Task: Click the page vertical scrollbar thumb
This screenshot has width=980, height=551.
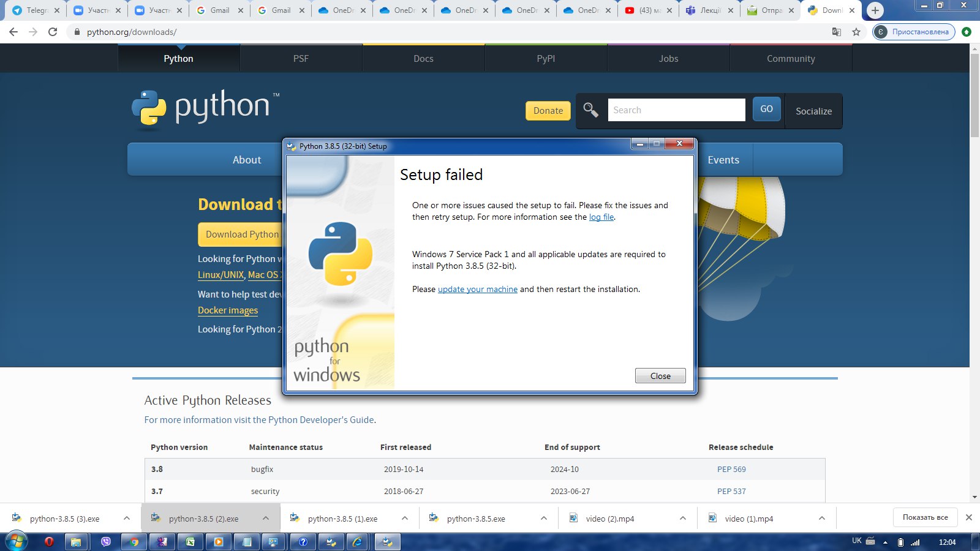Action: pos(974,96)
